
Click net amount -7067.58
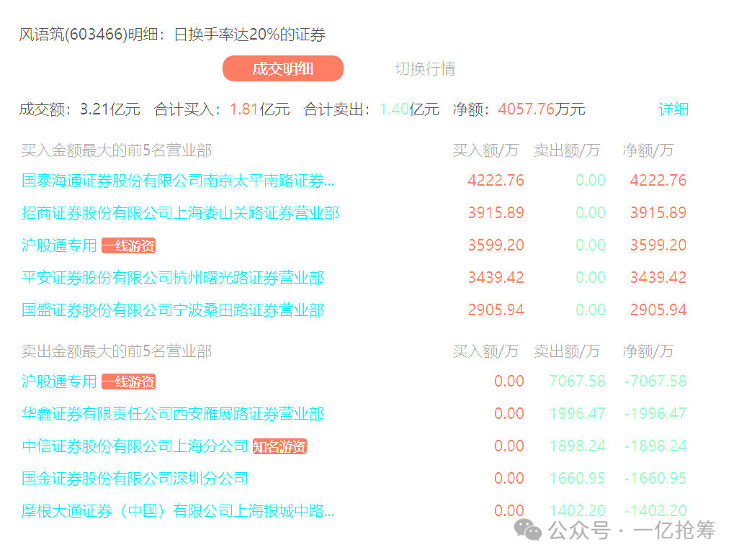pos(655,381)
